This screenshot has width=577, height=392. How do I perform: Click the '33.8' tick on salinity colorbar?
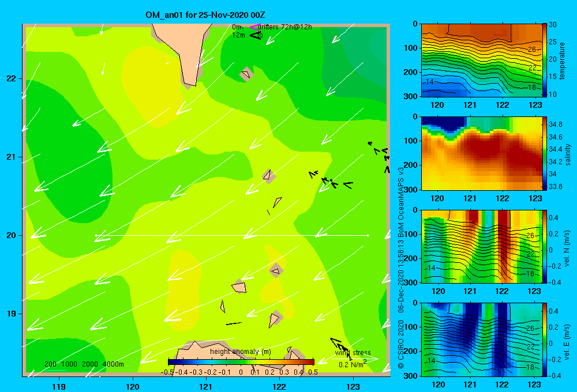pyautogui.click(x=555, y=186)
